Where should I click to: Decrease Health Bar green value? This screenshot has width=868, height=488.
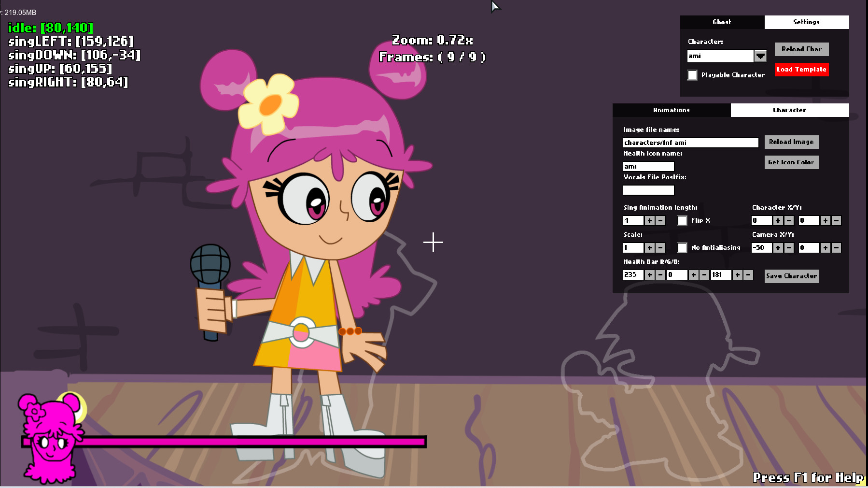[704, 275]
